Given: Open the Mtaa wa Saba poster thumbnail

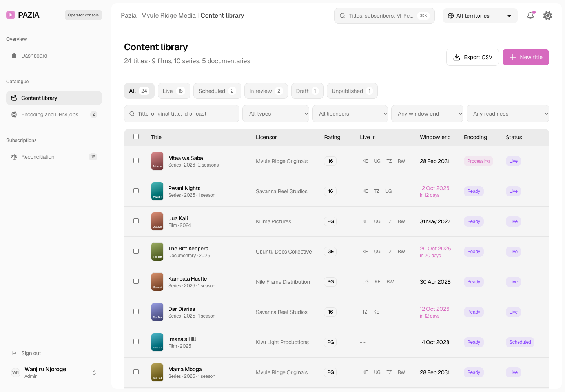Looking at the screenshot, I should pyautogui.click(x=157, y=161).
